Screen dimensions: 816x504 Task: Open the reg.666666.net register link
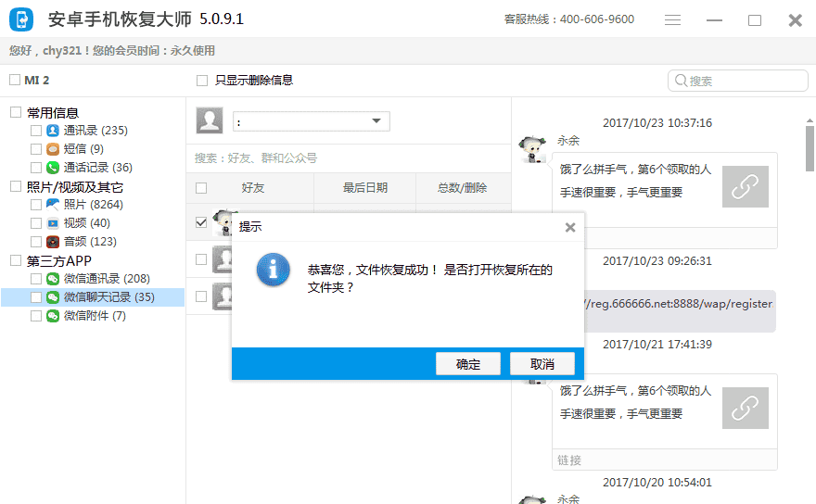pyautogui.click(x=679, y=304)
